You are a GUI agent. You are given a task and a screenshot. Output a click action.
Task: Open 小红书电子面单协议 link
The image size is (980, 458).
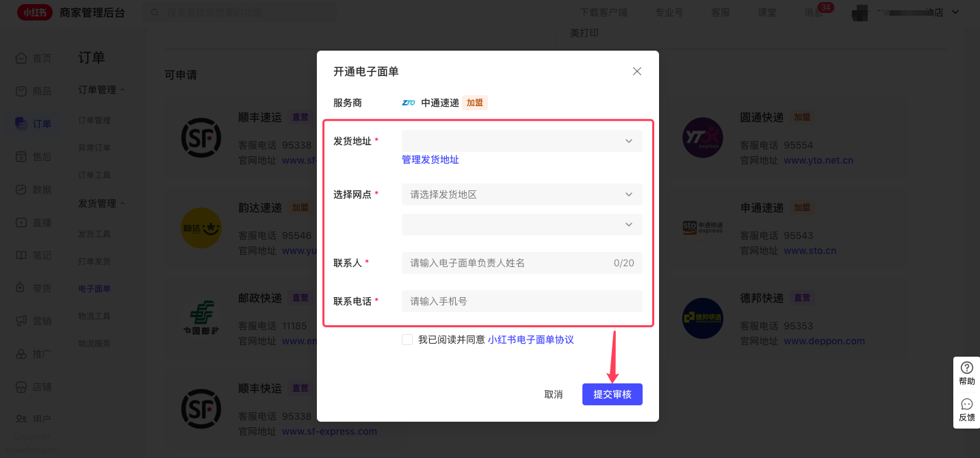pos(531,340)
